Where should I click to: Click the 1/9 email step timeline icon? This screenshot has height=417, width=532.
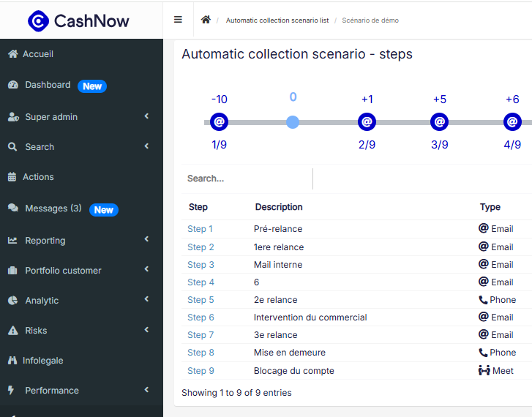tap(219, 122)
